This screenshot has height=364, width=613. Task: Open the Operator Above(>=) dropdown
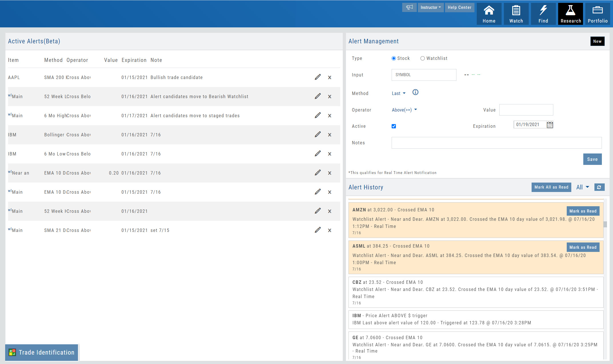pyautogui.click(x=404, y=110)
